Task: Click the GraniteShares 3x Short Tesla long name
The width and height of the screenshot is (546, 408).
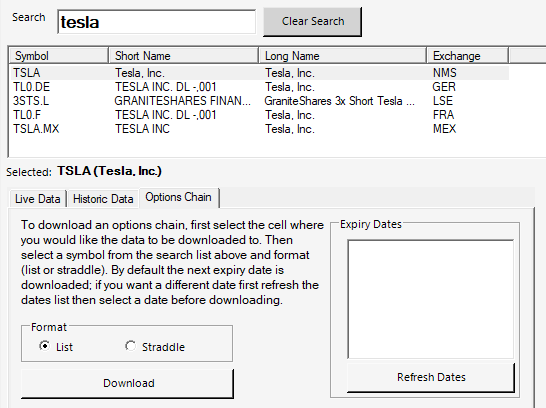Action: pos(340,101)
